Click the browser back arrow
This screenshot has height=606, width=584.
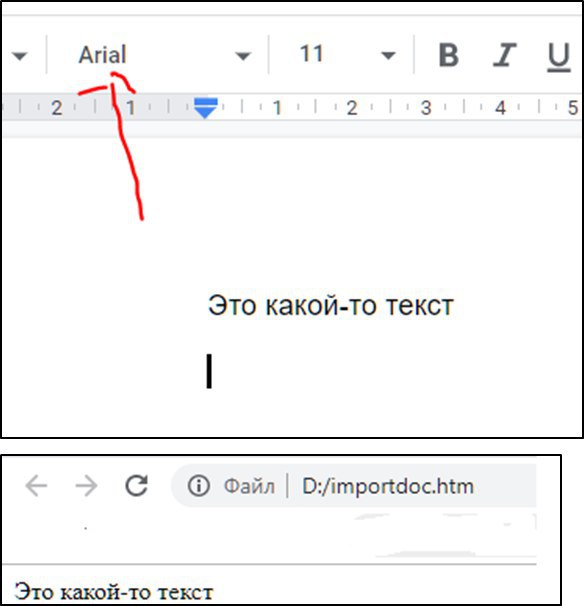pyautogui.click(x=36, y=485)
